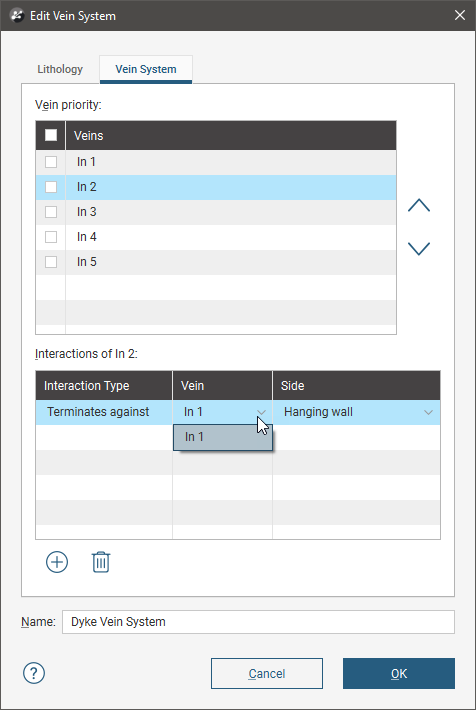Open help with the question mark icon

tap(34, 673)
